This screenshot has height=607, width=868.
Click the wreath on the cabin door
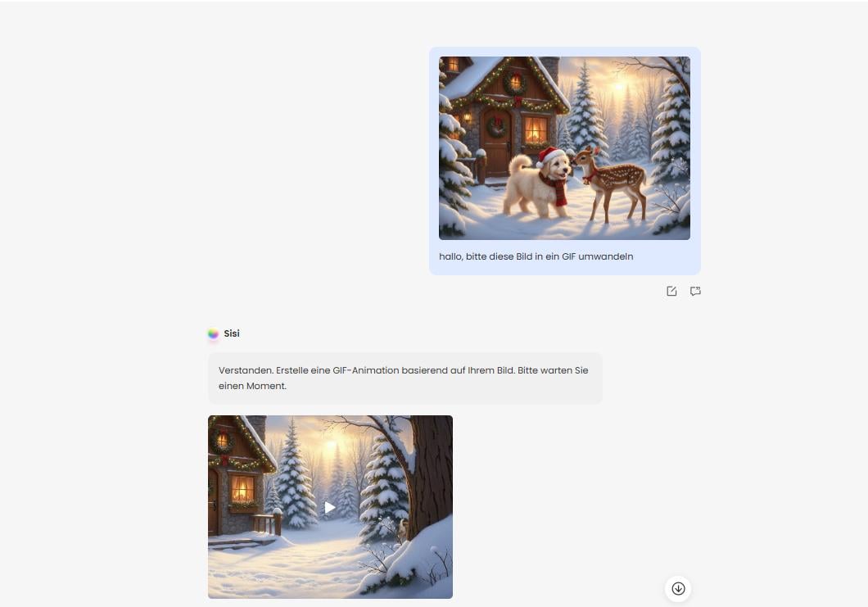[x=496, y=128]
